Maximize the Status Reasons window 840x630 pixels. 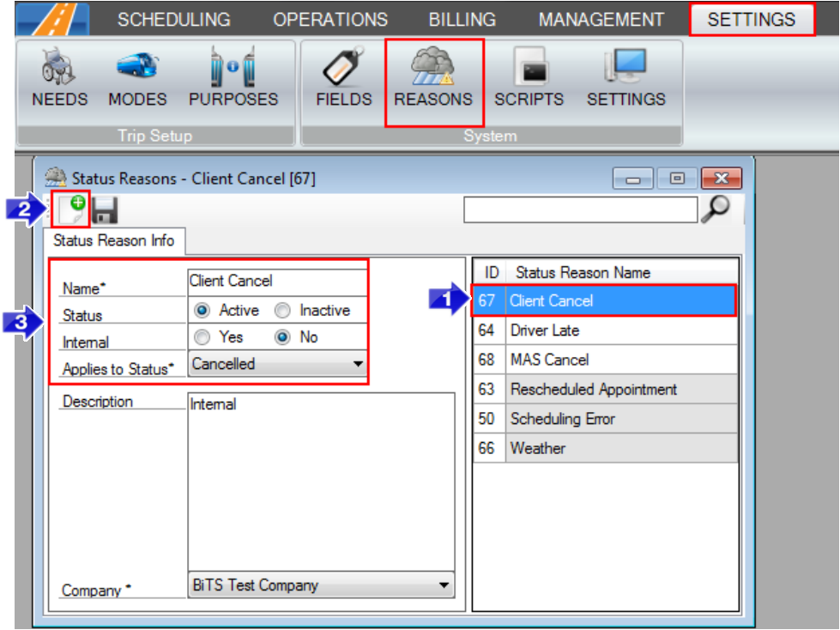click(677, 179)
